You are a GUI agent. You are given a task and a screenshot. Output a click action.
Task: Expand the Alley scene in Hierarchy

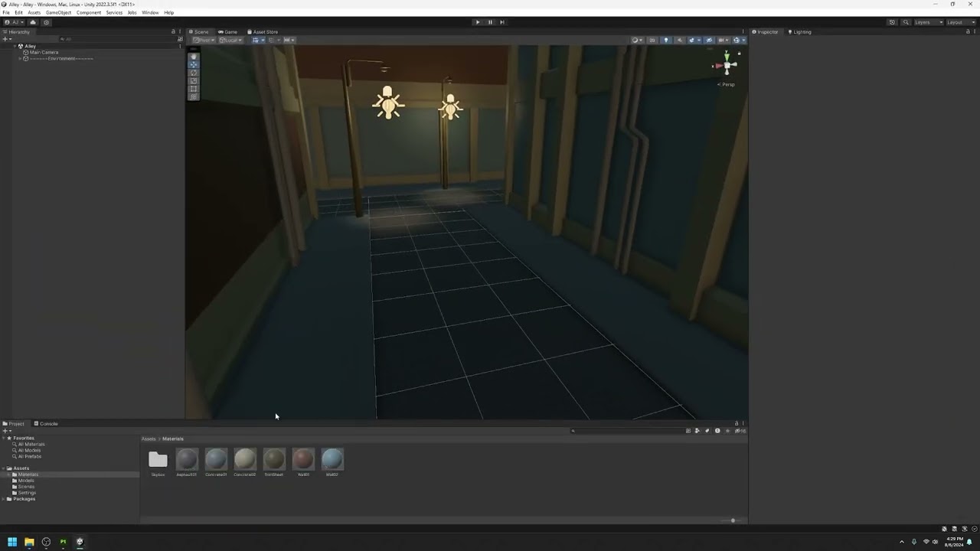(x=15, y=46)
